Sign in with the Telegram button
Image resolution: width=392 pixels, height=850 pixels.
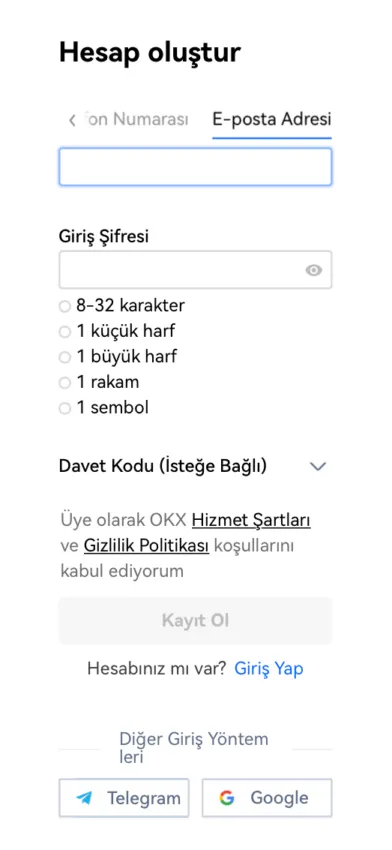(x=124, y=798)
